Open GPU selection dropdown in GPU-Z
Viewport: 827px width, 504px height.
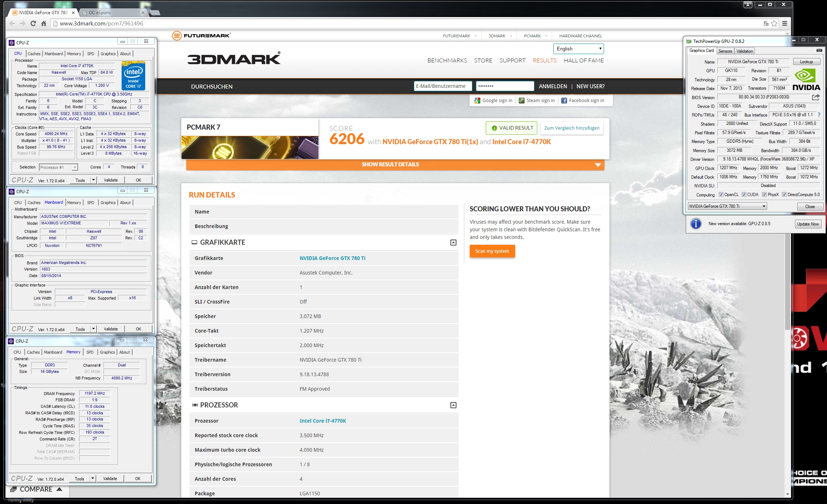click(727, 206)
